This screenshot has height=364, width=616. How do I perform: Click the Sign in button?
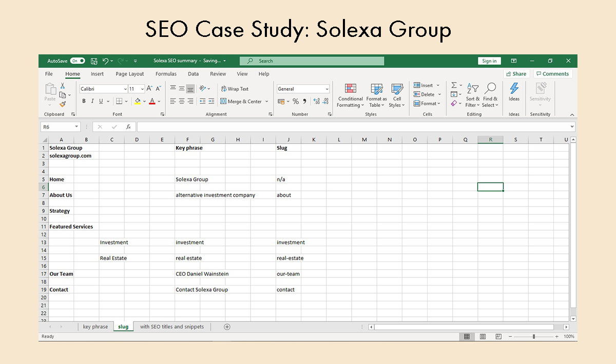click(x=489, y=61)
